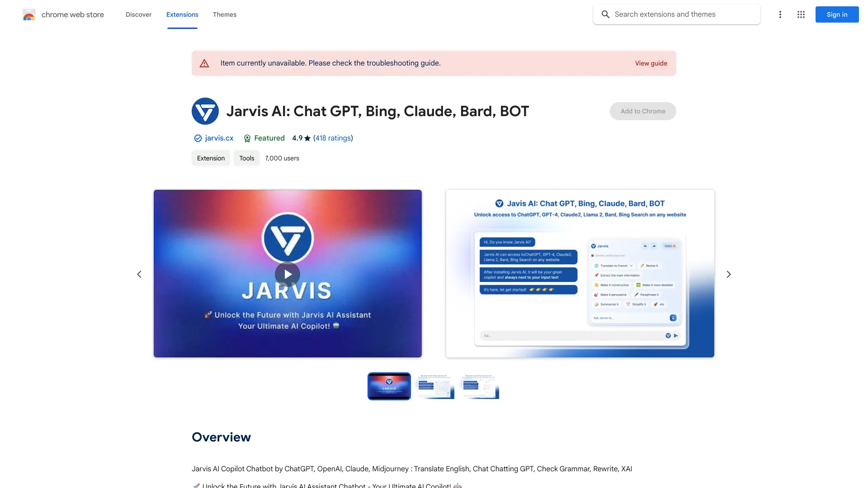
Task: Click the 4.9 rating value
Action: point(297,138)
